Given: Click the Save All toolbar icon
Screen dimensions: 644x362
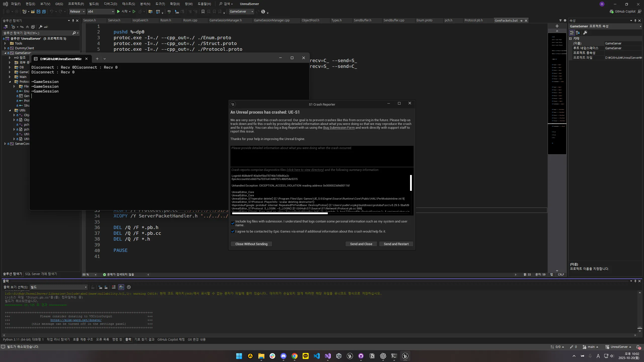Looking at the screenshot, I should tap(44, 12).
